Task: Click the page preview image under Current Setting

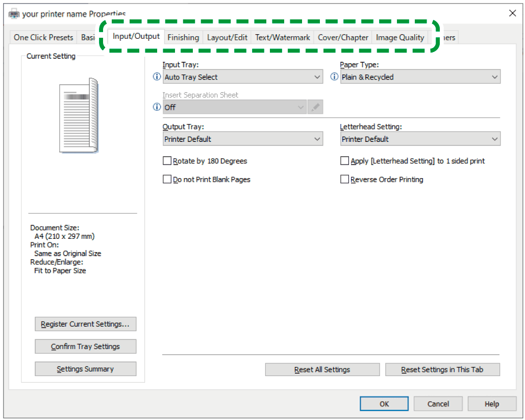Action: coord(79,115)
